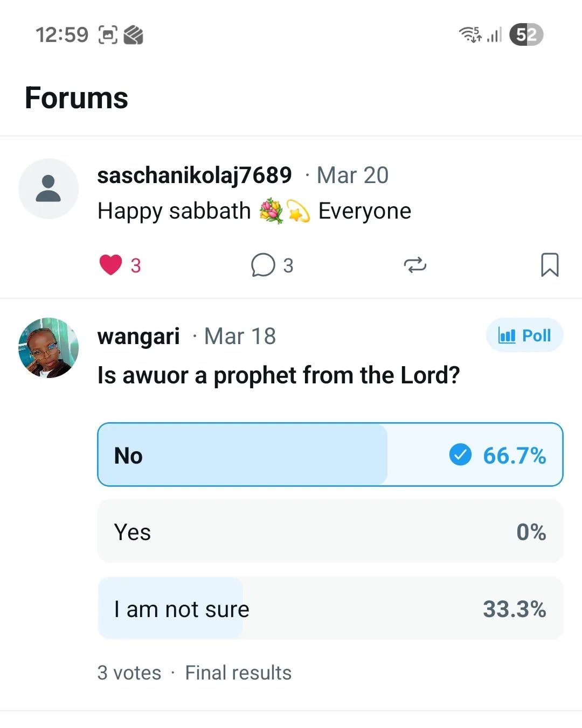Choose the "I am not sure" option
Image resolution: width=582 pixels, height=728 pixels.
pyautogui.click(x=330, y=608)
